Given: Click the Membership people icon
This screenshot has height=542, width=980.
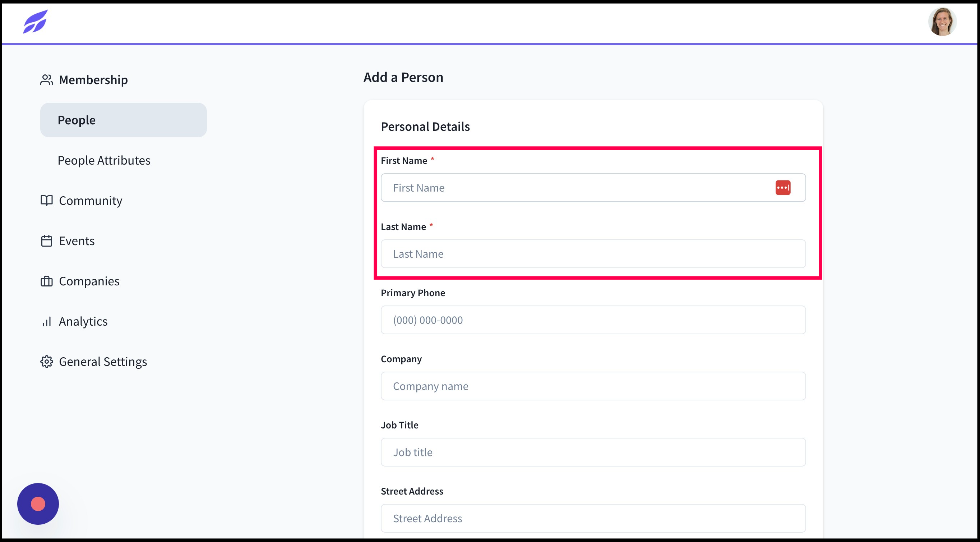Looking at the screenshot, I should point(46,80).
